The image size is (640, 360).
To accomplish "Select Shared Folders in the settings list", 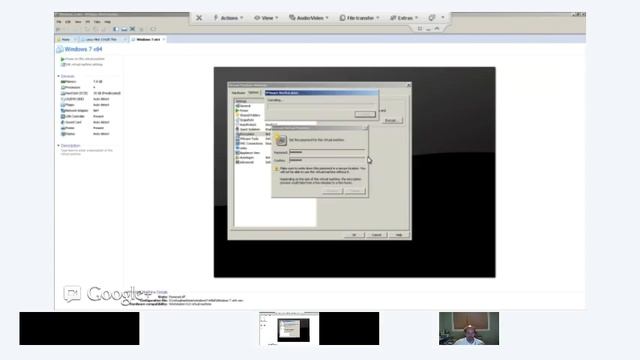I will point(249,116).
